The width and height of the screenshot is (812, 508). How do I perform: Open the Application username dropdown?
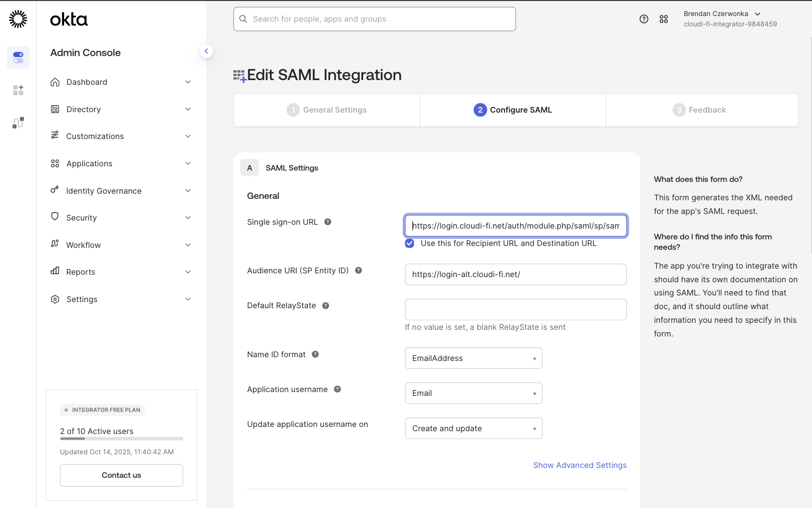(x=473, y=393)
